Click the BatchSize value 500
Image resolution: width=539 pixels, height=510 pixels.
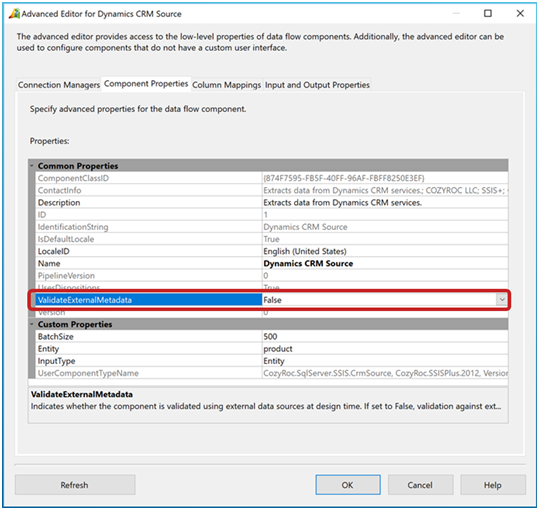(271, 336)
